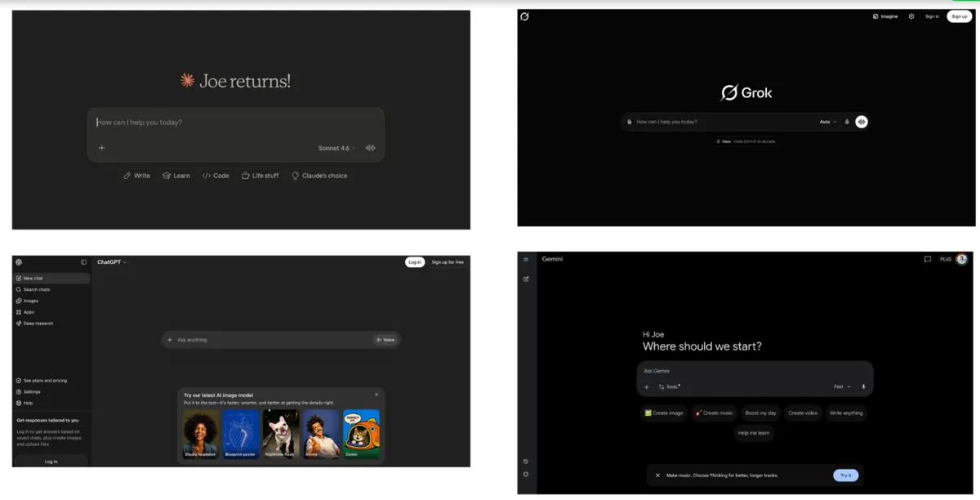Click the Boost my day chip in Gemini
This screenshot has height=500, width=980.
coord(760,413)
